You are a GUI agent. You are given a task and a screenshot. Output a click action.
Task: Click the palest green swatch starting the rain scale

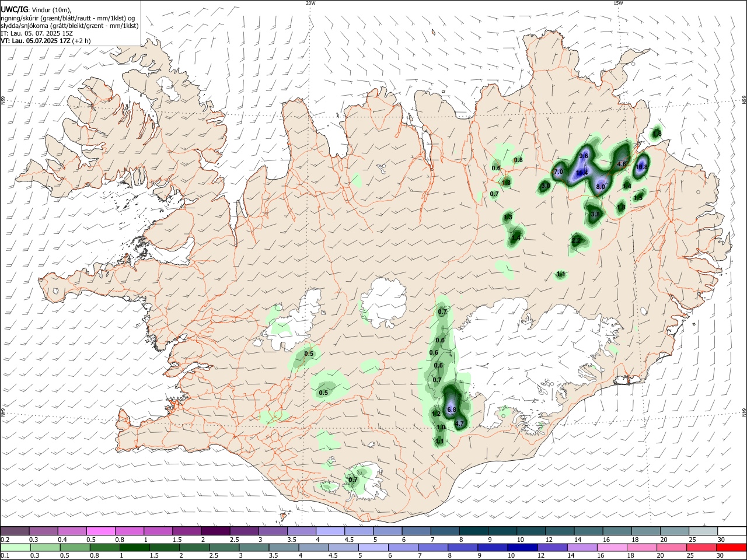coord(15,547)
